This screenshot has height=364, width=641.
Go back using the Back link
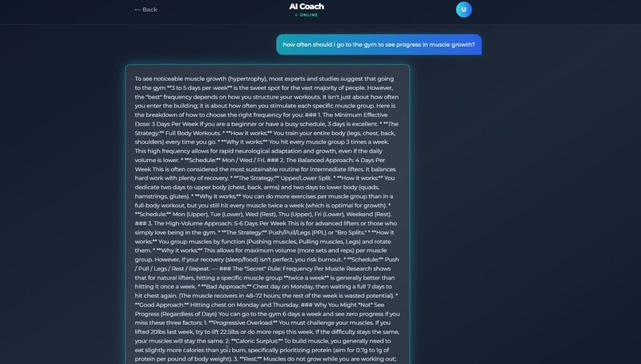pos(146,10)
